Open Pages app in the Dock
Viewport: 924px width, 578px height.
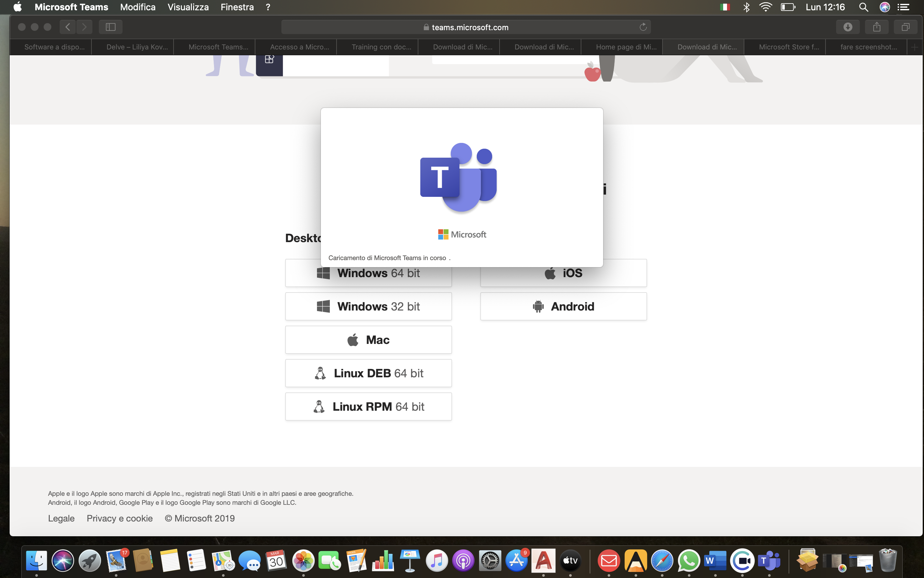point(357,561)
